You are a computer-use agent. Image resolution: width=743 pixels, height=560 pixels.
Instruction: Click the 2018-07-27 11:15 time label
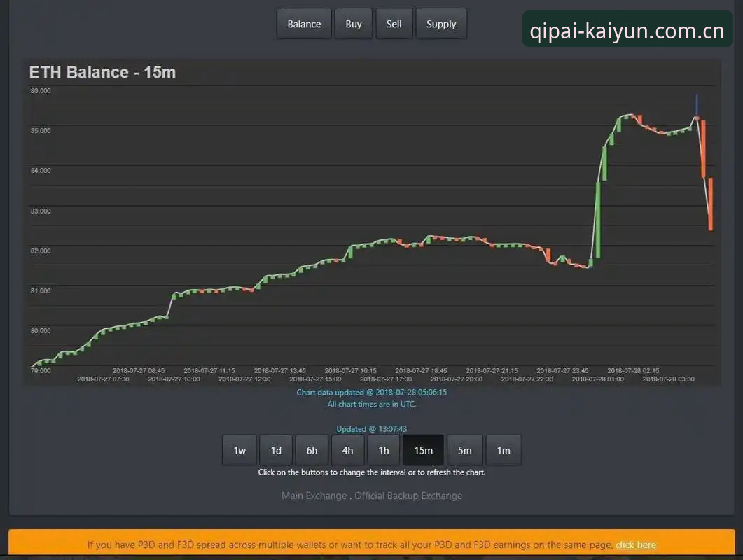[209, 370]
